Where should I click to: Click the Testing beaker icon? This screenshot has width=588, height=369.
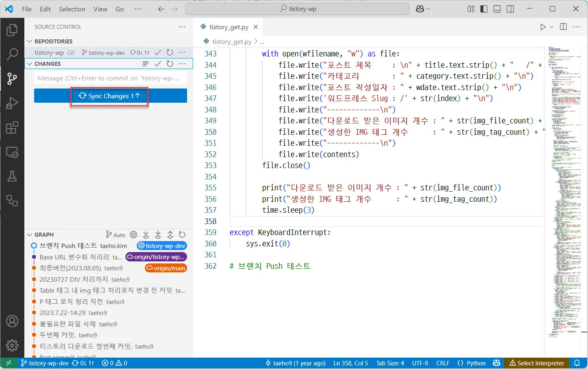pos(12,176)
